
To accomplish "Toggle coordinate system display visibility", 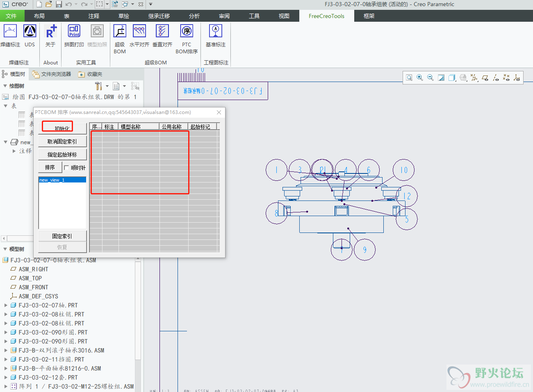I will 517,77.
